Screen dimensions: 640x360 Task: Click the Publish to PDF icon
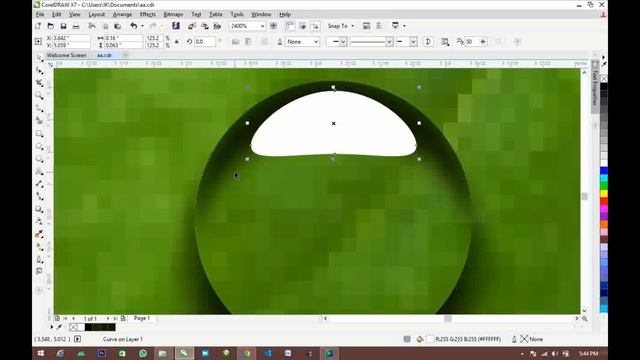[218, 26]
